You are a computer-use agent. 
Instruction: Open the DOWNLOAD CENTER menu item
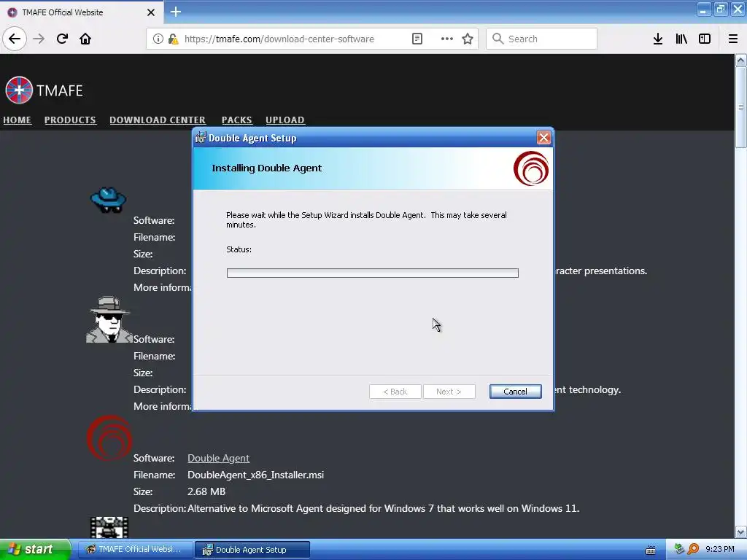[158, 120]
